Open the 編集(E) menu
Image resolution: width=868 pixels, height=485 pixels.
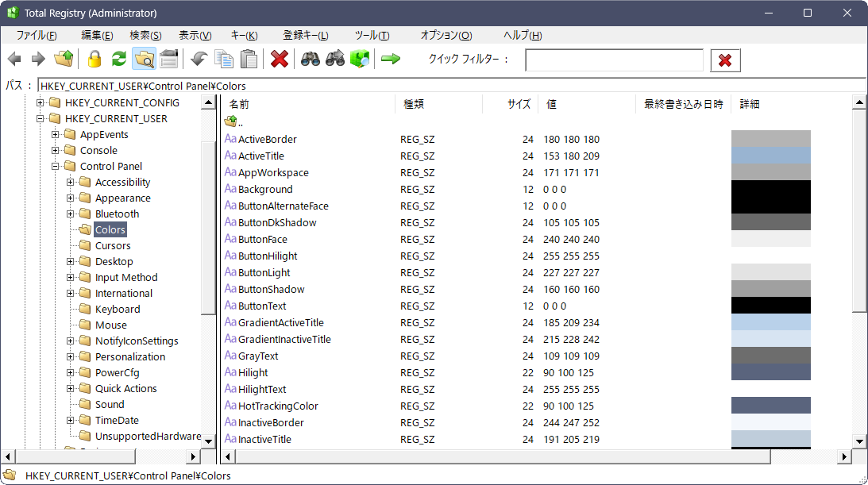coord(97,36)
